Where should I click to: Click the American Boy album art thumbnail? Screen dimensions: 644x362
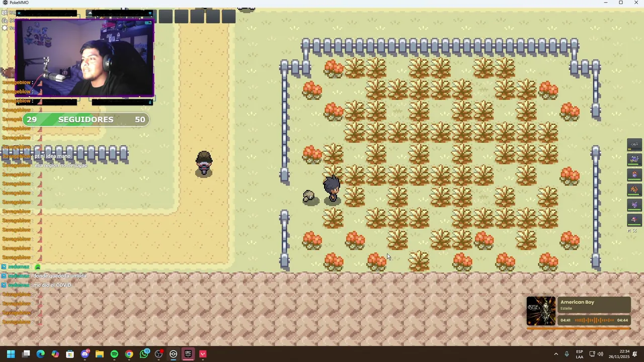[x=541, y=311]
